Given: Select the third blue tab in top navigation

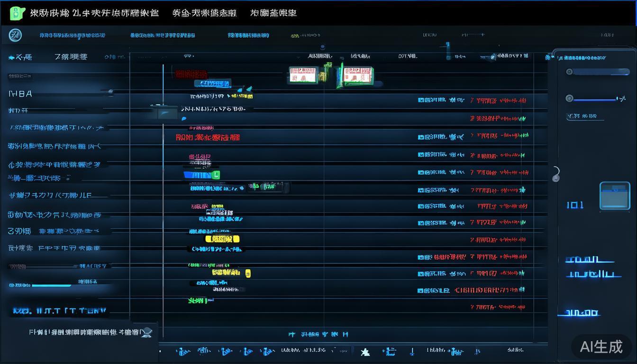Looking at the screenshot, I should click(248, 35).
